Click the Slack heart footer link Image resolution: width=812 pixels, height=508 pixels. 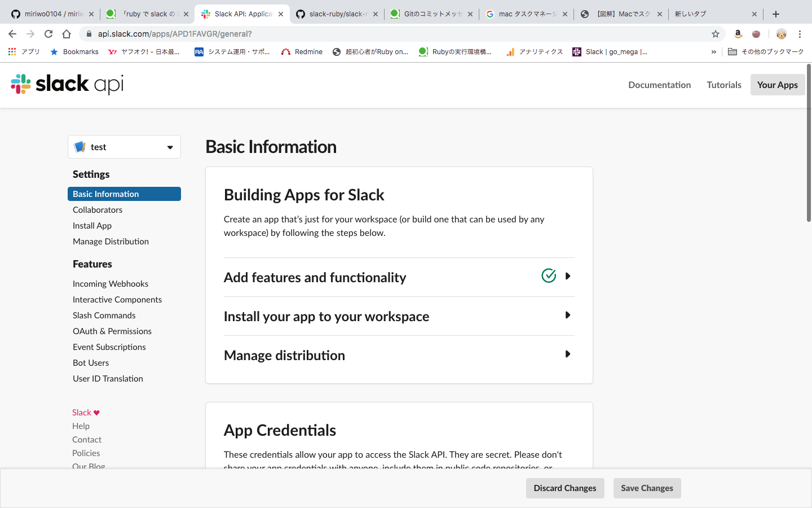(x=86, y=412)
